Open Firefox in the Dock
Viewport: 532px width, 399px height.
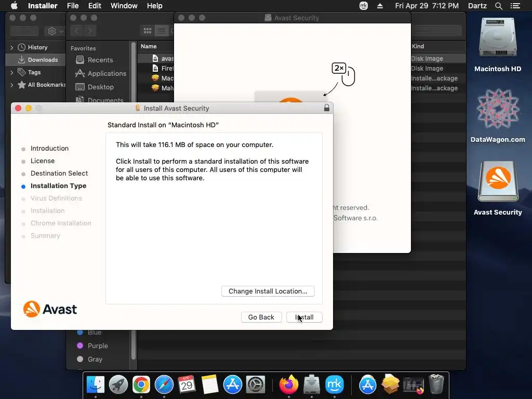[x=289, y=384]
